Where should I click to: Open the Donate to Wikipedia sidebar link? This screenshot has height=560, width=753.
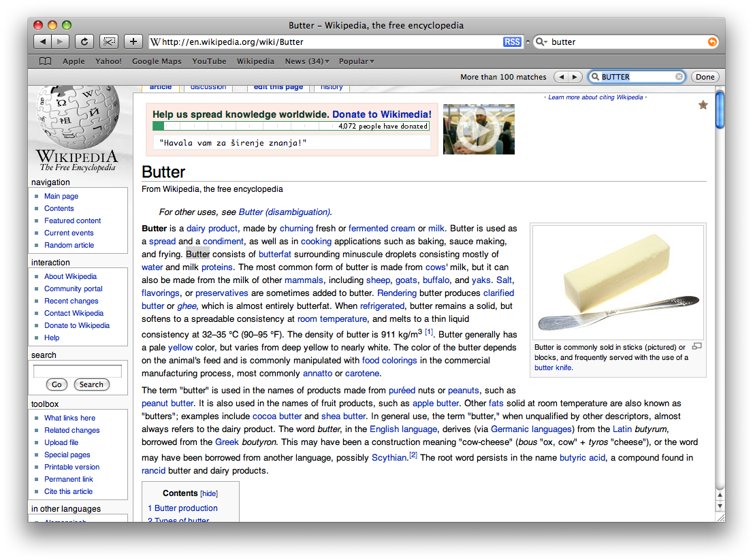77,325
